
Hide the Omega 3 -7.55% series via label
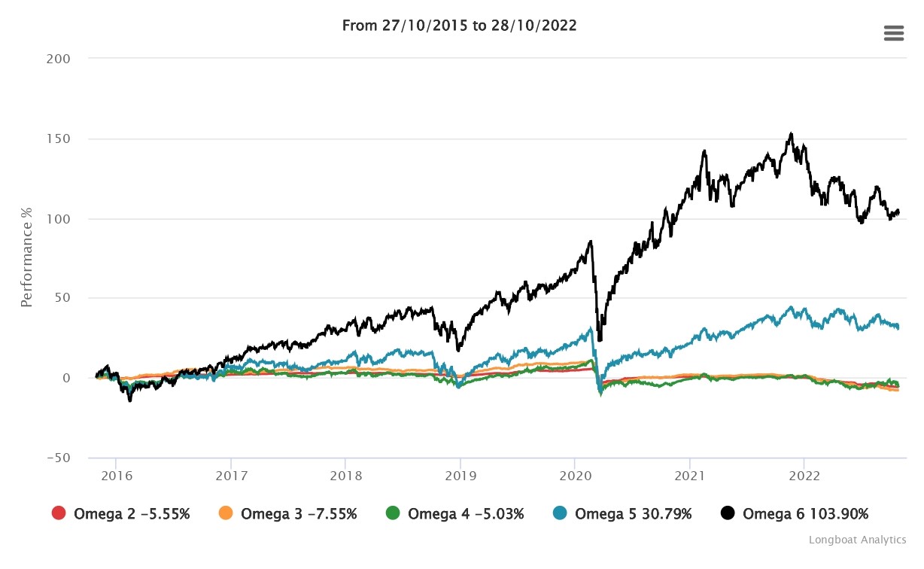click(299, 514)
